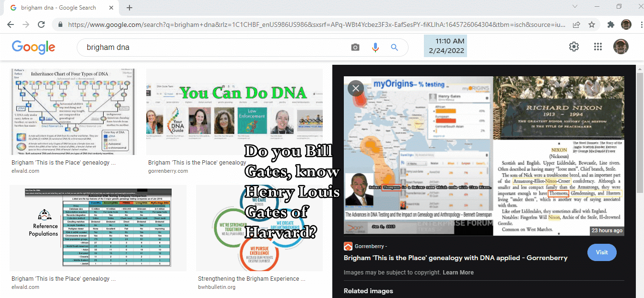644x298 pixels.
Task: Click the browser back arrow
Action: point(10,24)
